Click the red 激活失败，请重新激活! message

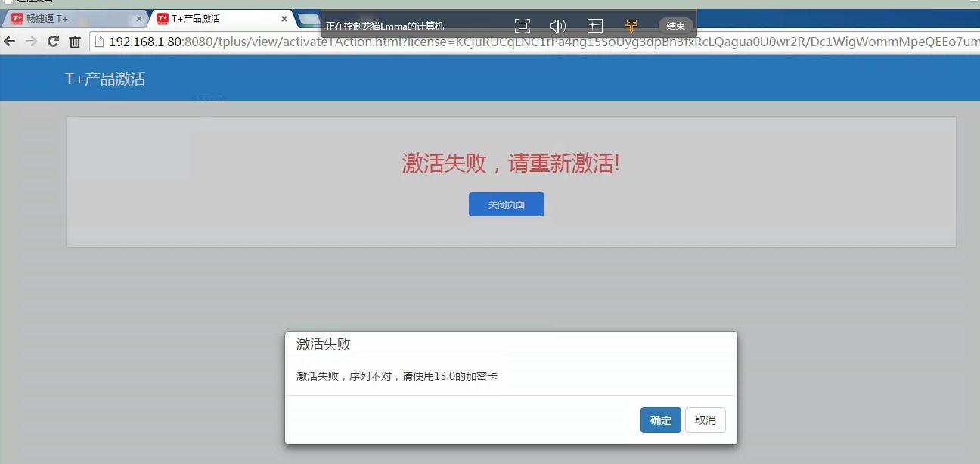pos(511,162)
